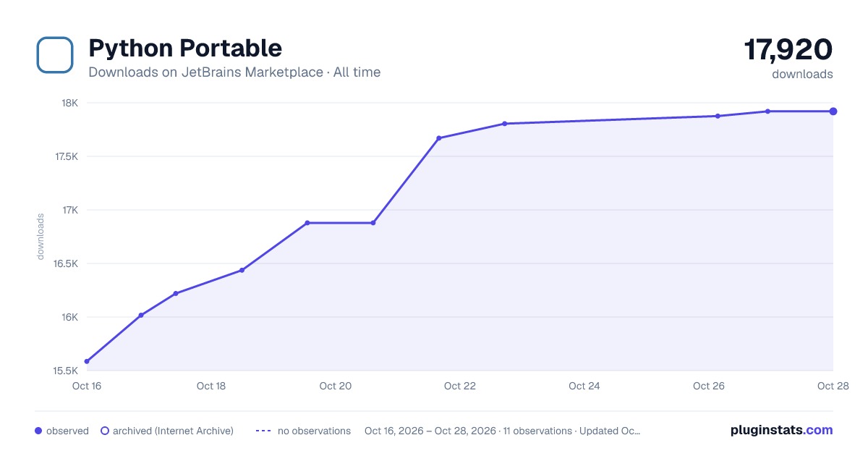Click the large final data point on Oct 28
The image size is (868, 456).
(833, 111)
